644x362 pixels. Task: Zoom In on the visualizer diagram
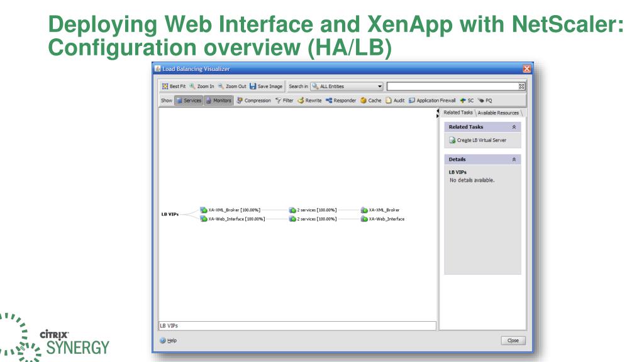pos(202,86)
